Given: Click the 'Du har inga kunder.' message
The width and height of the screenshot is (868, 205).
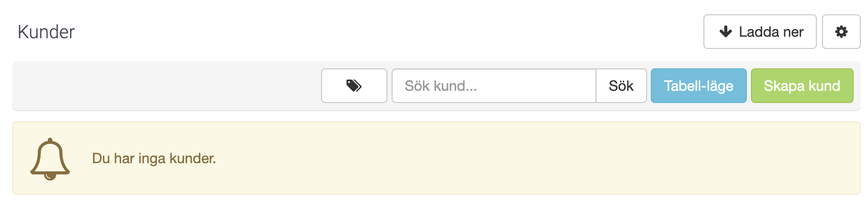Looking at the screenshot, I should 154,159.
